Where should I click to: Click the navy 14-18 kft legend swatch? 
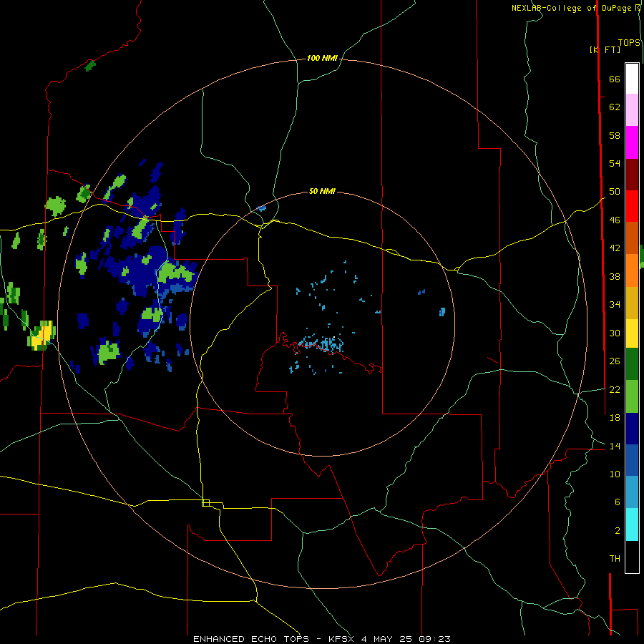[x=632, y=429]
